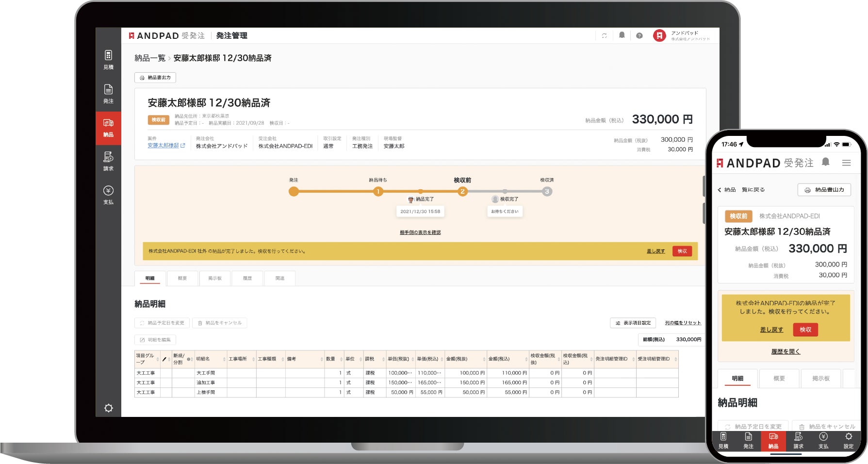Switch to 概要 tab on laptop
Screen dimensions: 868x464
coord(182,278)
